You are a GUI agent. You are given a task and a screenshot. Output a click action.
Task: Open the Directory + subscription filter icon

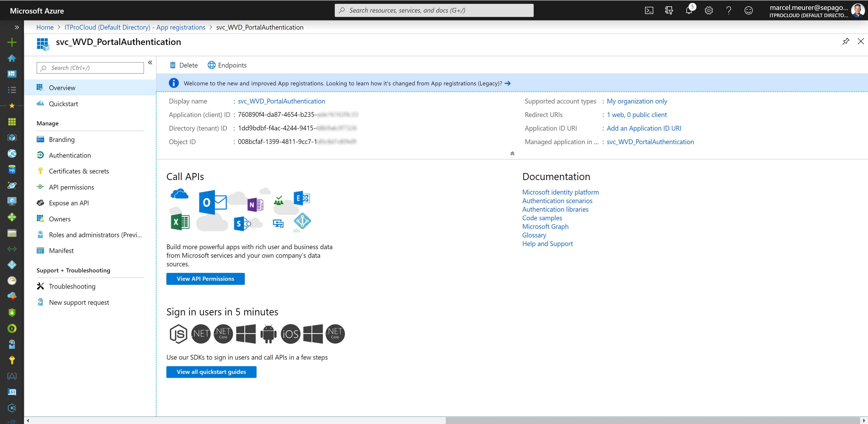(669, 10)
